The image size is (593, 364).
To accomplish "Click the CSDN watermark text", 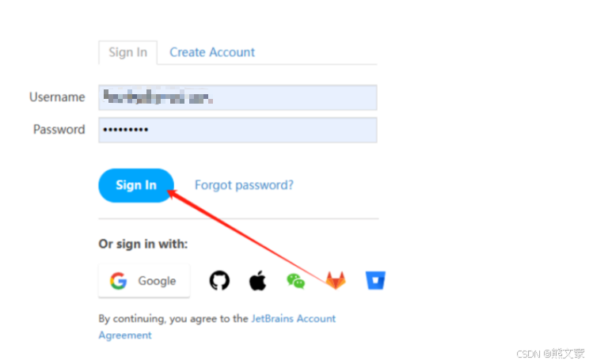I will coord(550,354).
